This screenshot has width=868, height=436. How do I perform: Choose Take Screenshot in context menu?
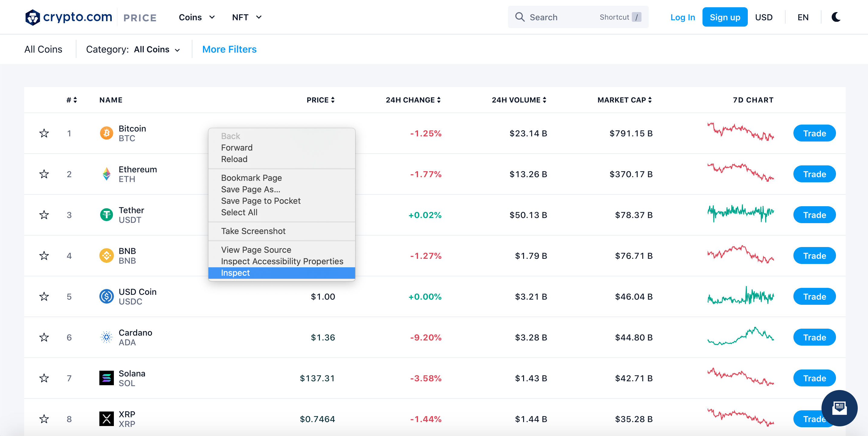282,231
